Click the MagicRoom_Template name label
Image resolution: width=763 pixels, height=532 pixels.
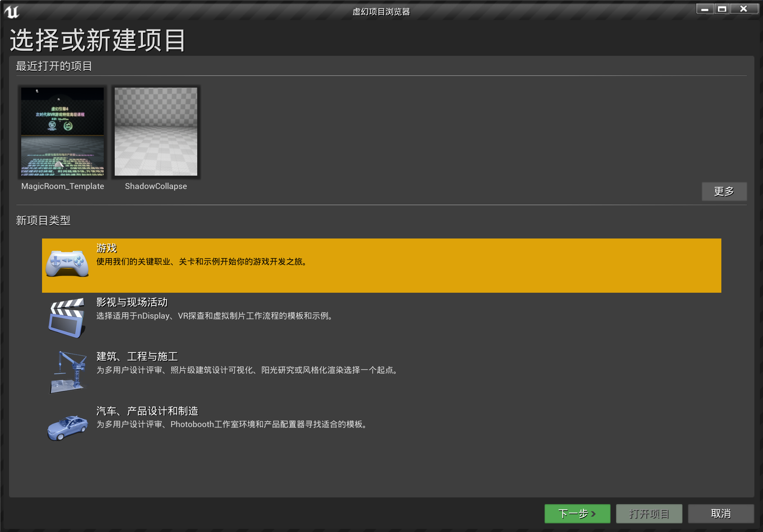[62, 186]
